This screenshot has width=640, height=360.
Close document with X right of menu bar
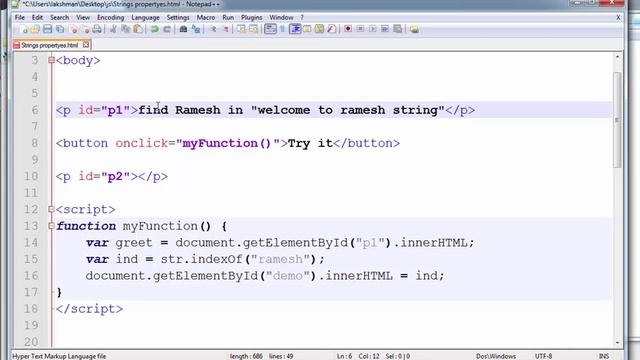(618, 18)
